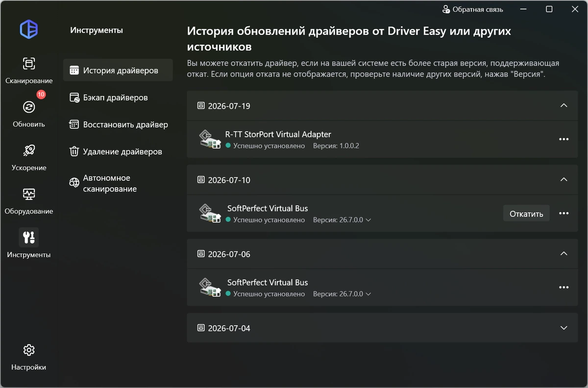
Task: Click the Driver Easy logo icon
Action: pyautogui.click(x=29, y=29)
